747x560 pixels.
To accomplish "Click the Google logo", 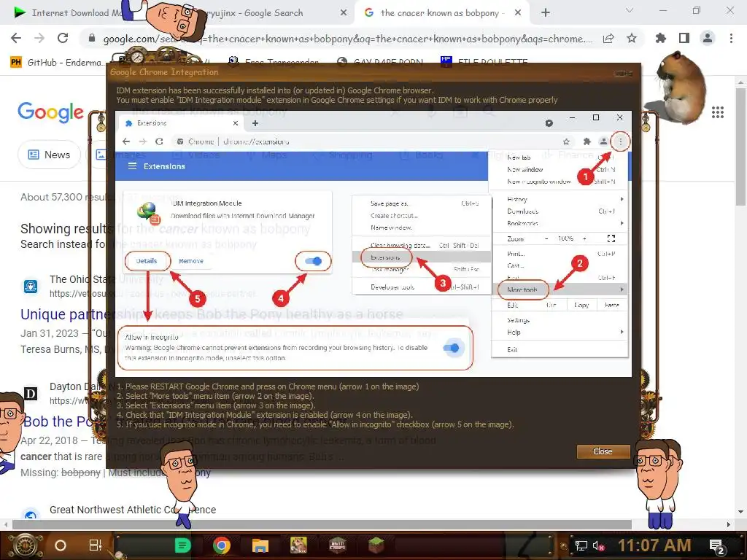I will click(x=51, y=112).
